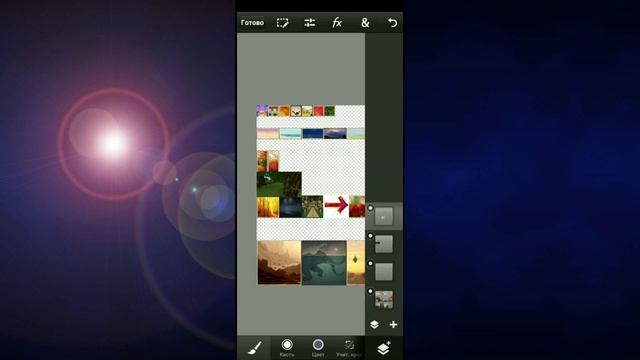This screenshot has height=360, width=640.
Task: Toggle visibility of the third layer
Action: [370, 264]
